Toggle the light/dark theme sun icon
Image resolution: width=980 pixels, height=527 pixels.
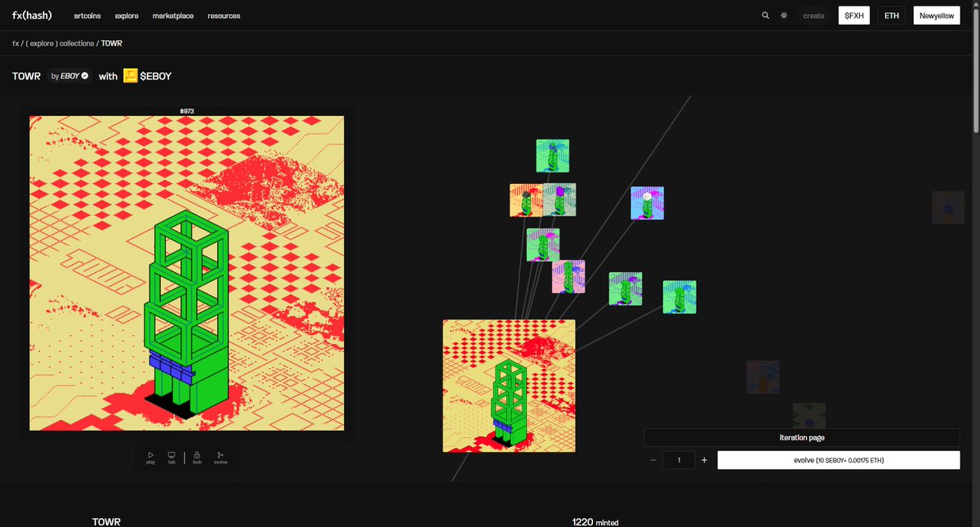point(784,16)
